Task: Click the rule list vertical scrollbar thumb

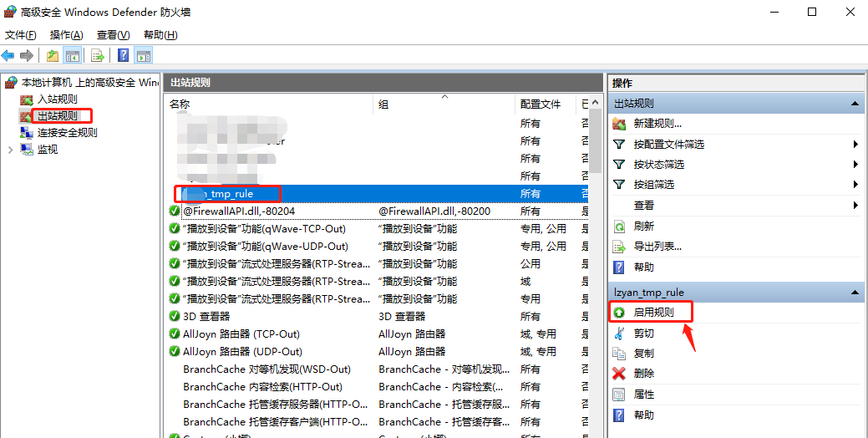Action: pyautogui.click(x=596, y=141)
